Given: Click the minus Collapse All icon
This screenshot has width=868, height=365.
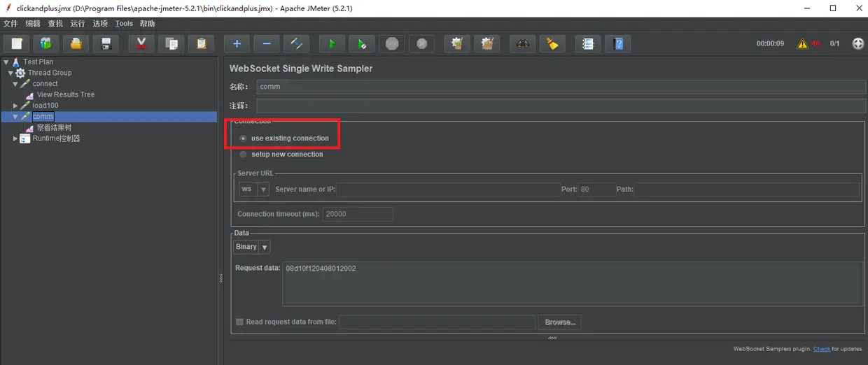Looking at the screenshot, I should point(267,43).
